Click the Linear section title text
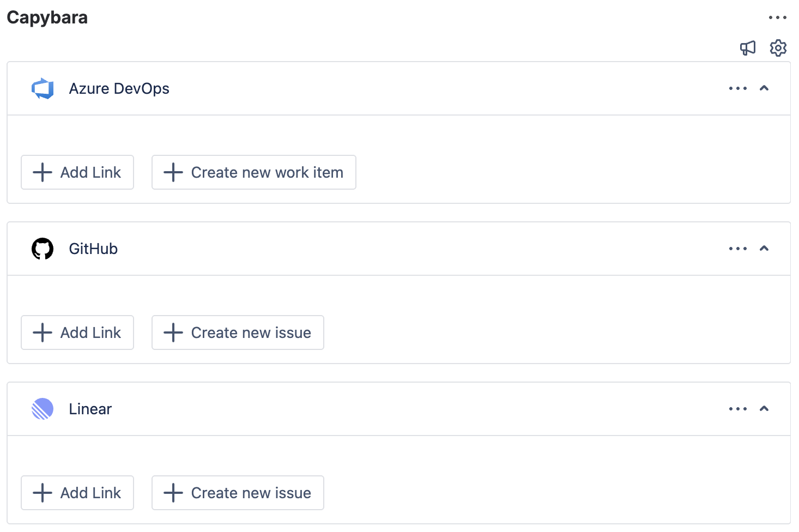Screen dimensions: 799x532 pos(90,409)
